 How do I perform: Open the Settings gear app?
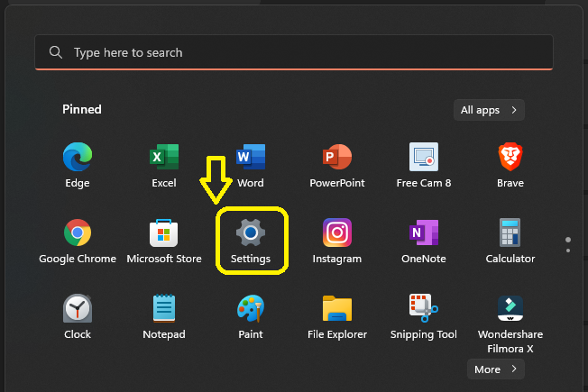click(x=251, y=232)
